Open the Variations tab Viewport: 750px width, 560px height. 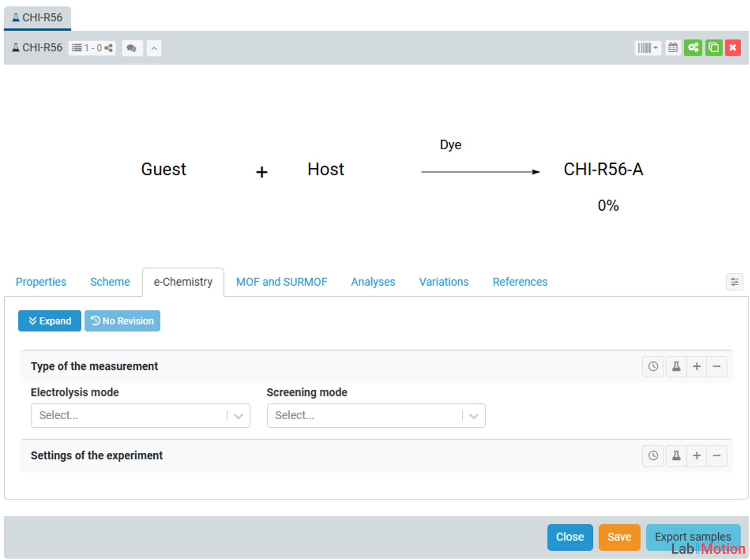pyautogui.click(x=444, y=282)
